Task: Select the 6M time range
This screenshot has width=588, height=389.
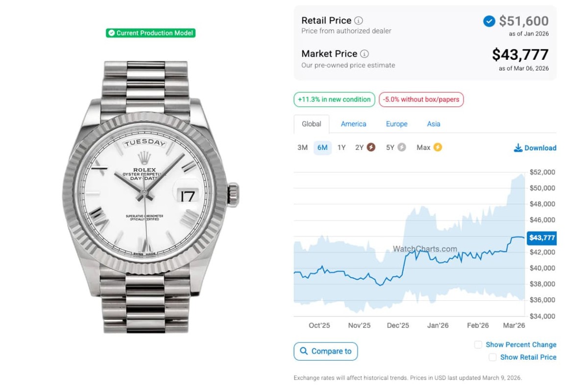Action: coord(322,147)
